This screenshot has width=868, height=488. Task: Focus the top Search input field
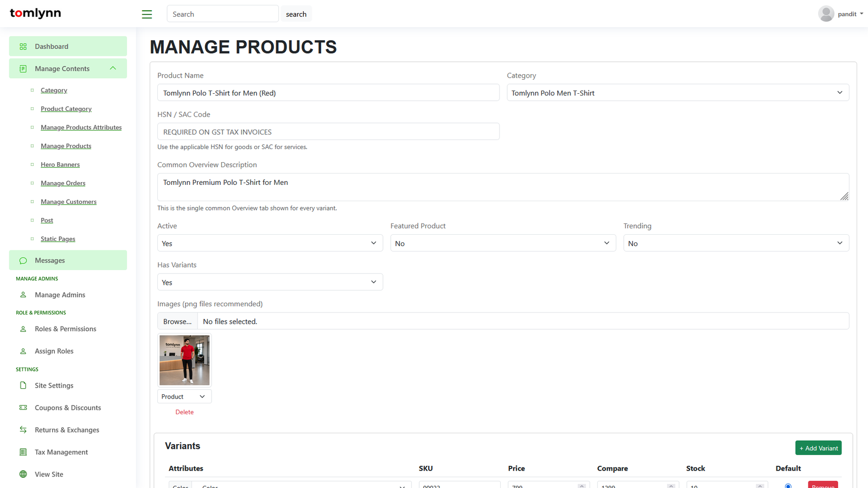(222, 14)
